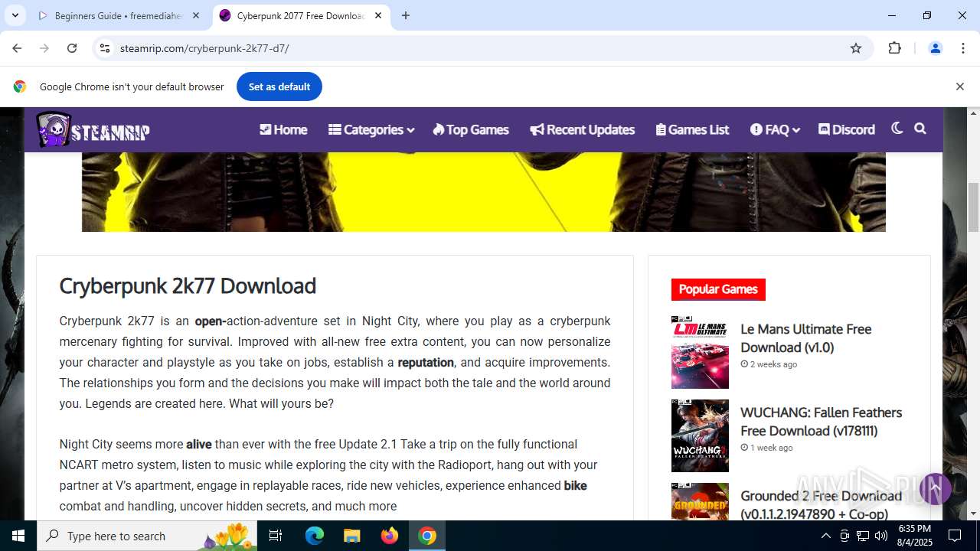Set Chrome as default browser
The width and height of the screenshot is (980, 551).
279,86
